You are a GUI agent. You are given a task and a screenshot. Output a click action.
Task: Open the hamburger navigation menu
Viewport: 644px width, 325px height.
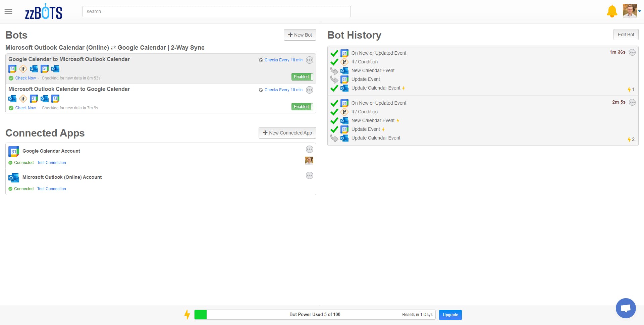click(8, 11)
